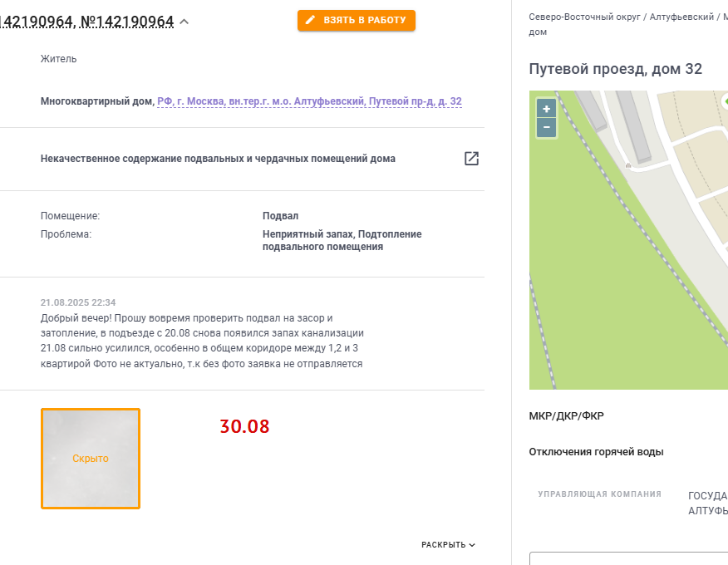Screen dimensions: 728x565
Task: Go to Алтуфьевский breadcrumb
Action: click(x=681, y=17)
